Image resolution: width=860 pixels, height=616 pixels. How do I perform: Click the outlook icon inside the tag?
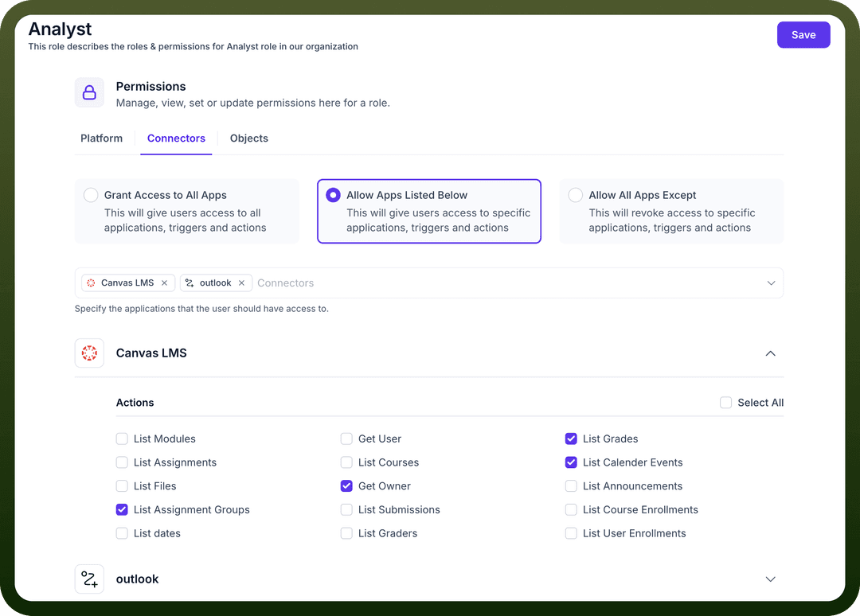pos(190,283)
